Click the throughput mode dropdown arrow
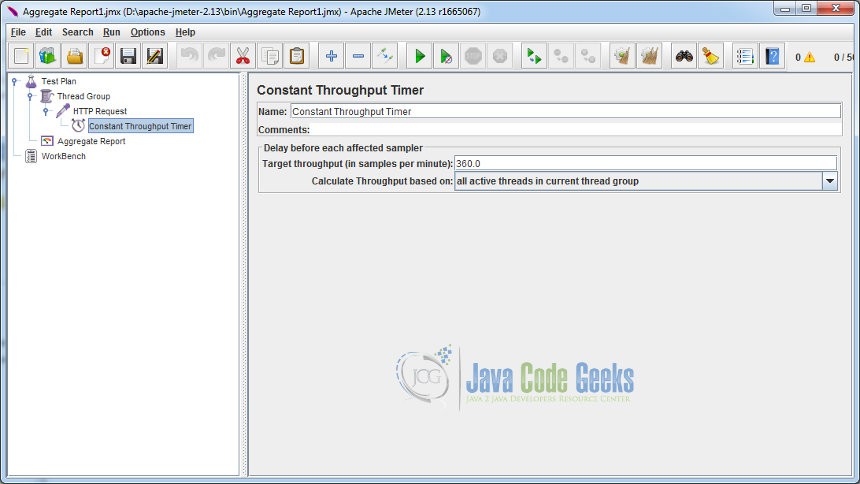This screenshot has height=484, width=860. [x=830, y=181]
